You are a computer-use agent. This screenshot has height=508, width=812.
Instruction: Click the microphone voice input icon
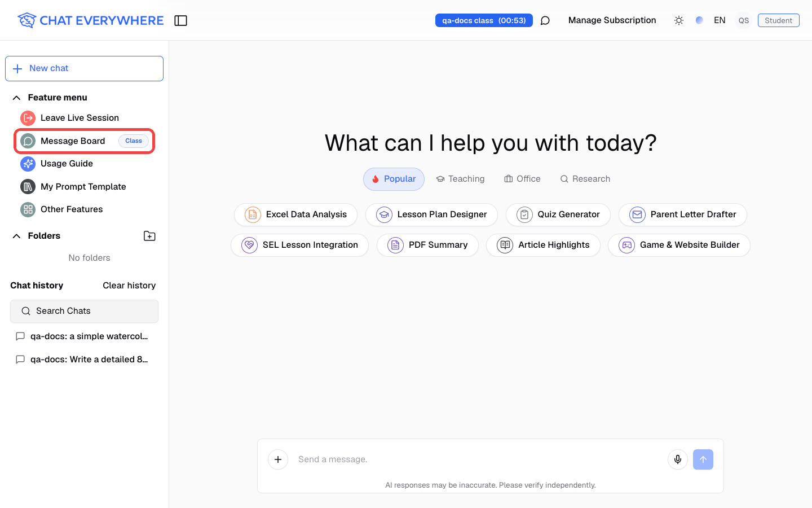pyautogui.click(x=678, y=459)
